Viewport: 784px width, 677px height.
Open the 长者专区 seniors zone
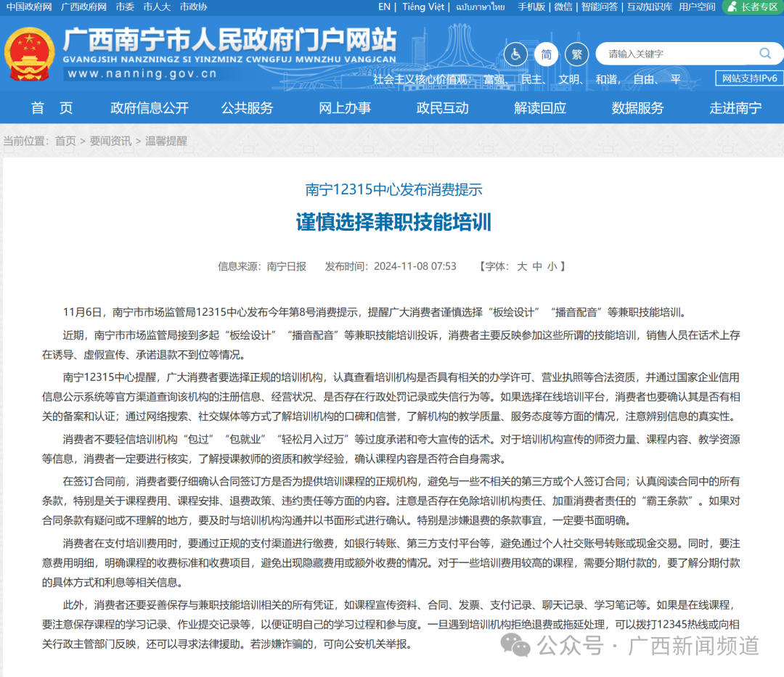coord(753,7)
